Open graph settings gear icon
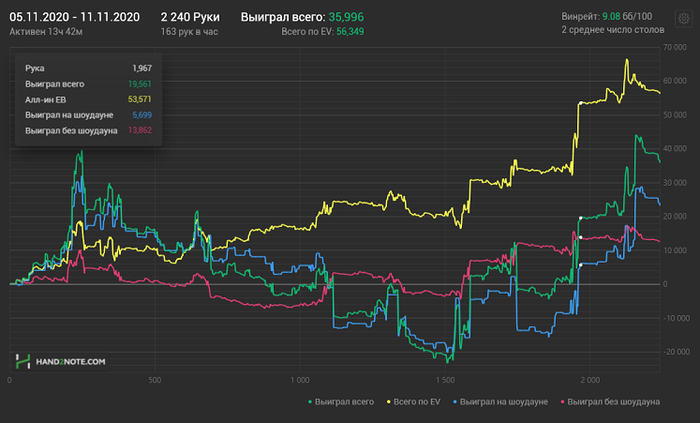The height and width of the screenshot is (423, 700). 683,19
